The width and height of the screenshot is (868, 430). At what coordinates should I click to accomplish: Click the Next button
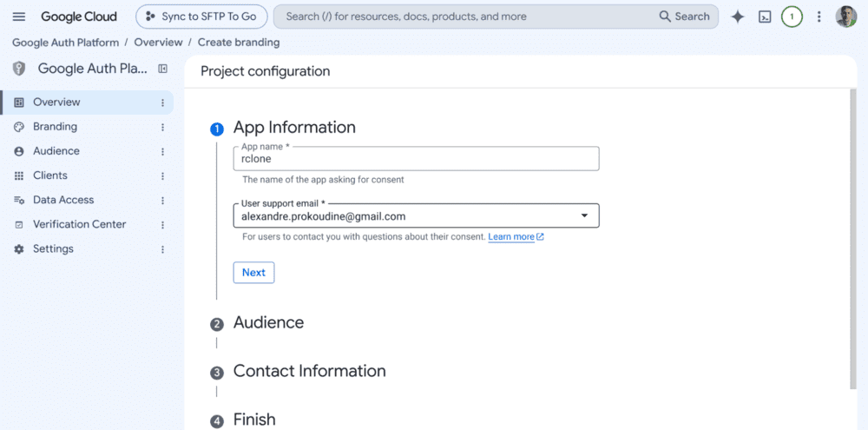(253, 273)
